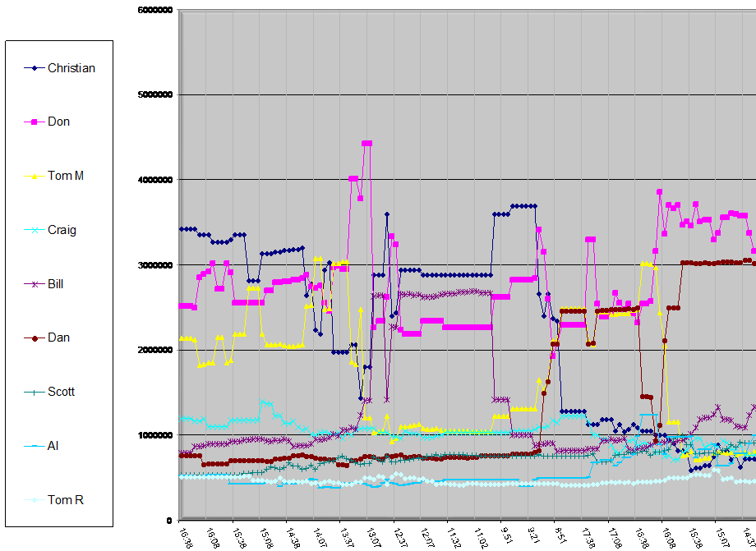Click the 11:32 x-axis label
This screenshot has height=551, width=756.
point(454,538)
